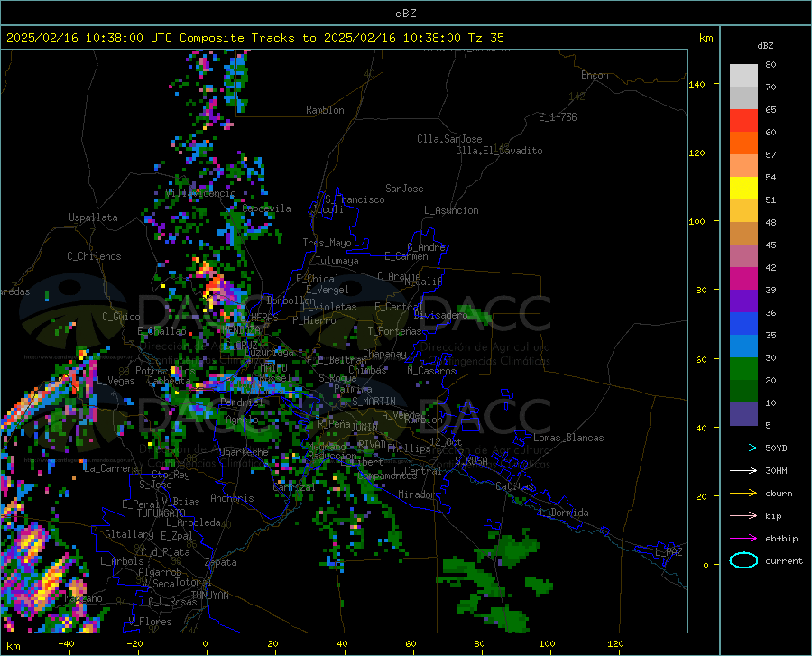Click the T_Porteñas label
The width and height of the screenshot is (812, 656).
(x=394, y=331)
